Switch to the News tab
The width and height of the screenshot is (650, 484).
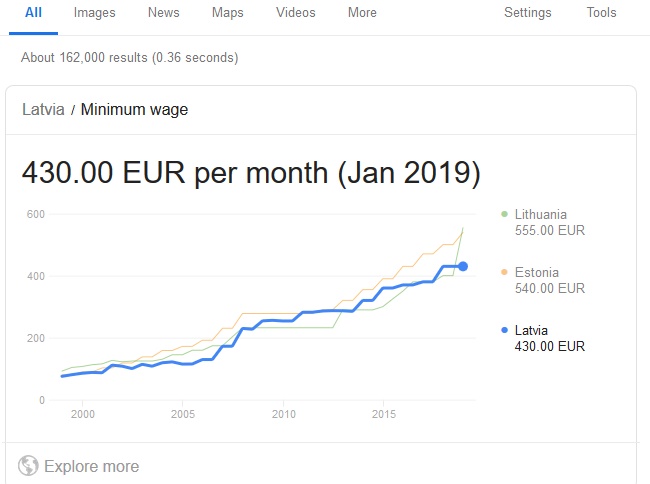point(164,12)
